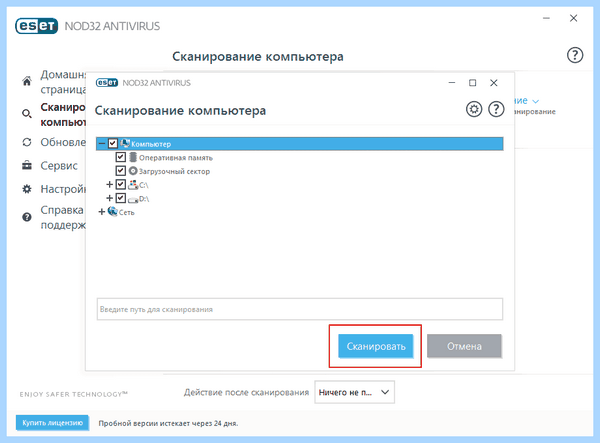Click the magnifier scan icon in sidebar

[27, 114]
